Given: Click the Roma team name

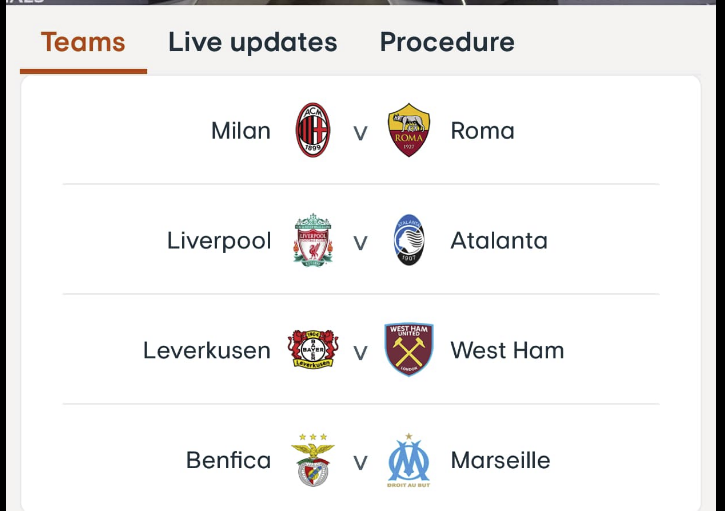Looking at the screenshot, I should point(482,131).
